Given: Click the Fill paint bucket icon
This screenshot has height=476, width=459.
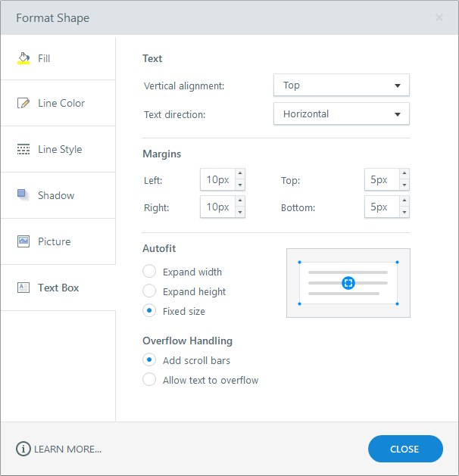Looking at the screenshot, I should (x=23, y=58).
